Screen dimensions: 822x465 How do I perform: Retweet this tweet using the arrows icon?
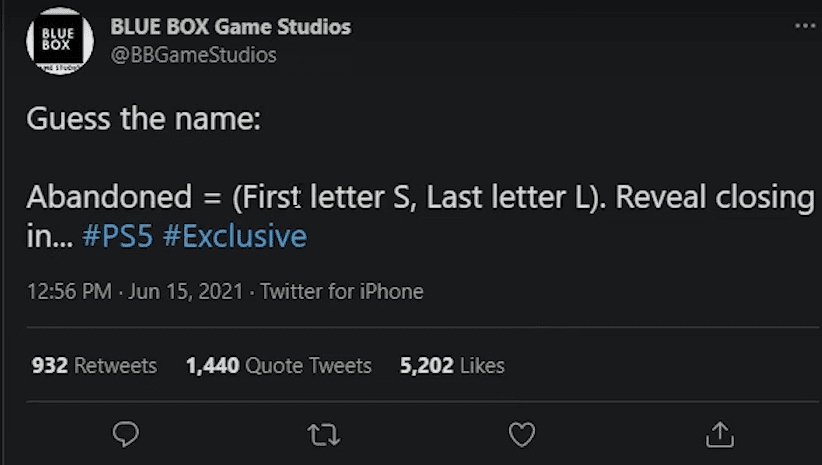pos(323,435)
